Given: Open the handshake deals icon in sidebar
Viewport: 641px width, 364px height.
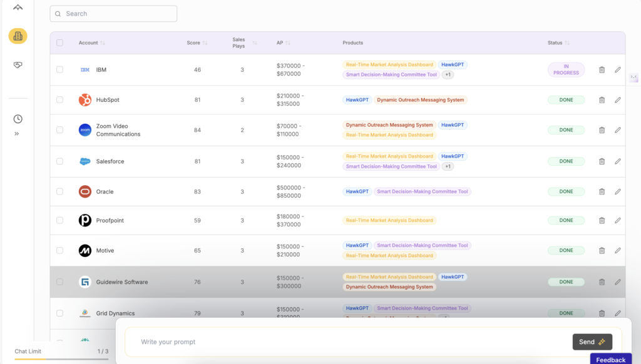Looking at the screenshot, I should 18,65.
